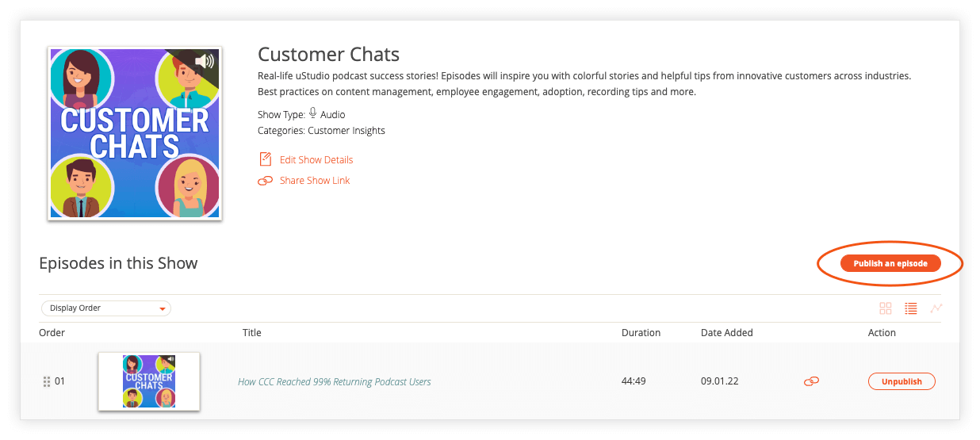
Task: Open How CCC Reached 99% Returning Podcast Users
Action: 335,382
